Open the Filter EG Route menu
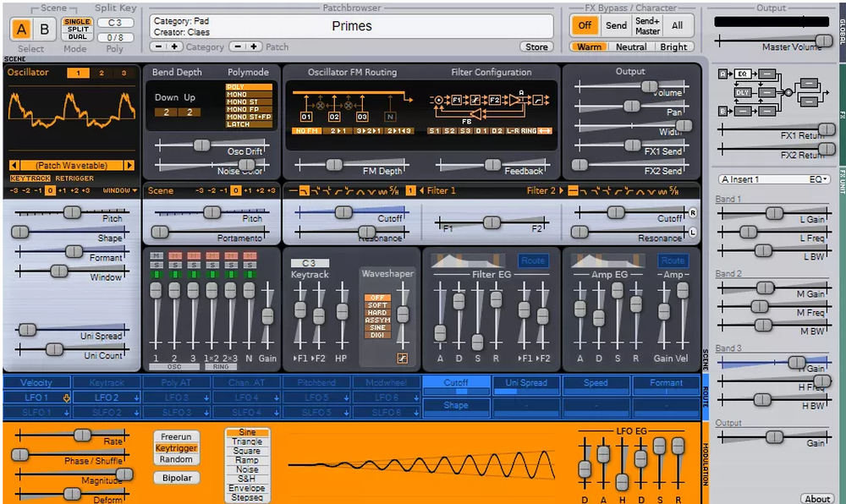The image size is (846, 504). click(533, 261)
